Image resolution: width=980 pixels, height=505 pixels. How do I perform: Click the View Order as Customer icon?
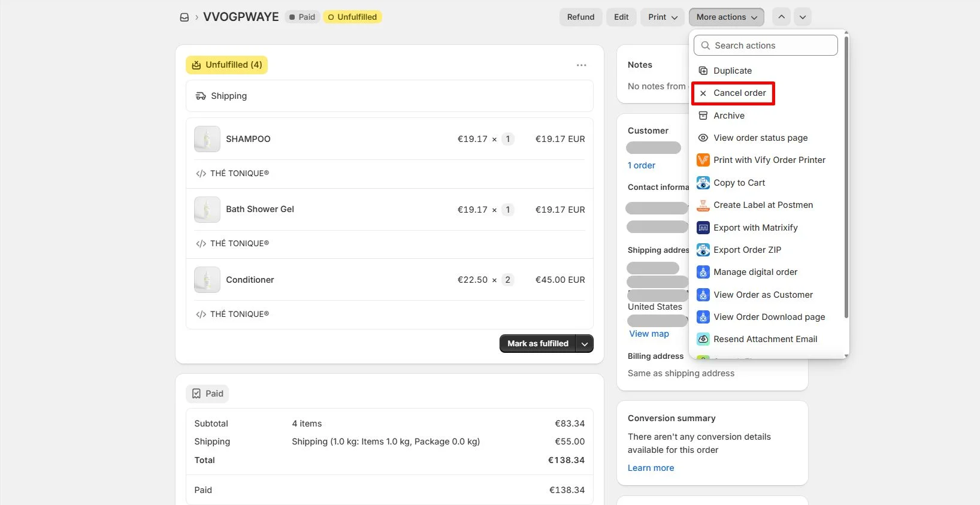(703, 295)
